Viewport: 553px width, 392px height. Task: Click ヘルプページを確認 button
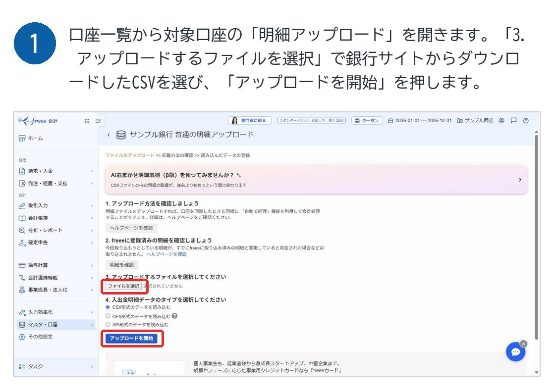[131, 228]
